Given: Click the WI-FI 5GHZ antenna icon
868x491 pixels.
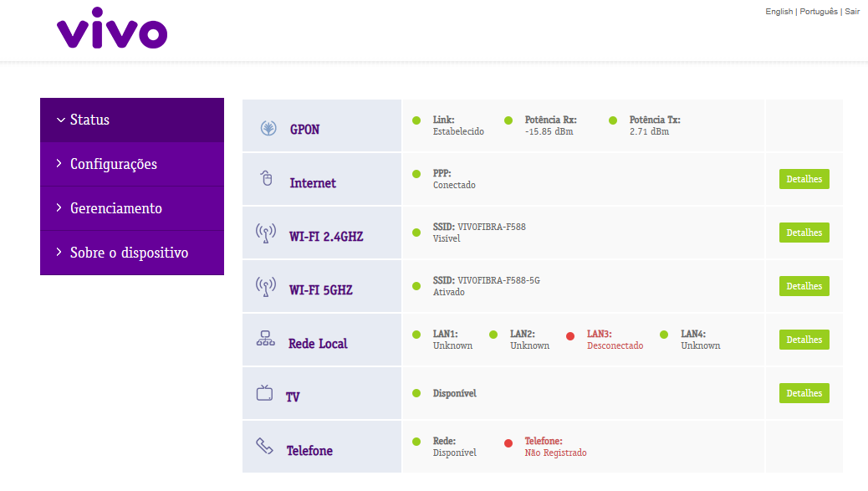Looking at the screenshot, I should pos(266,287).
